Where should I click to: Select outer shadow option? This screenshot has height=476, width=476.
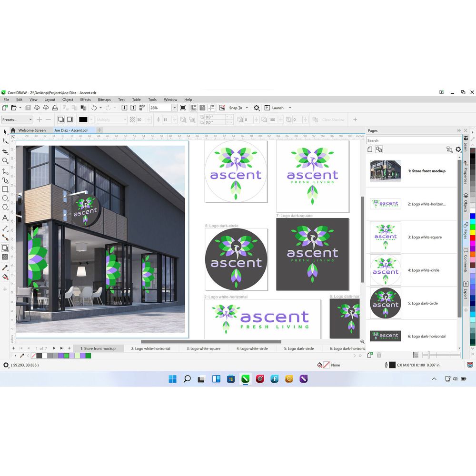click(61, 119)
